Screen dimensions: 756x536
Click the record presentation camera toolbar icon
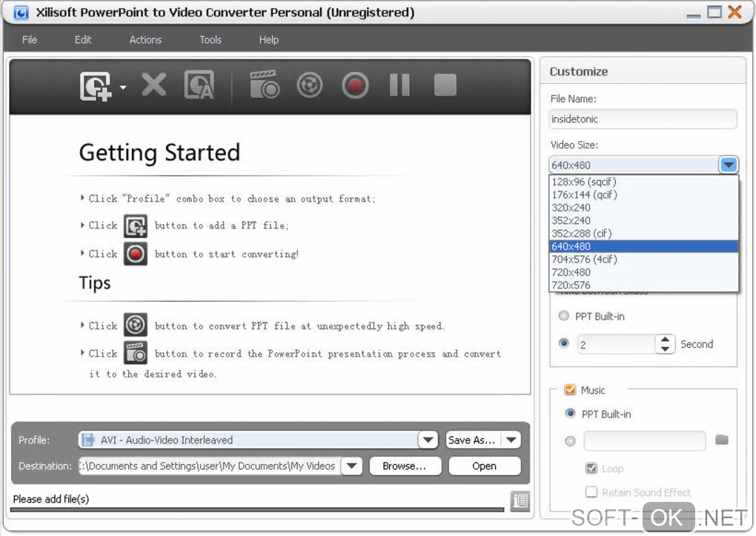tap(264, 85)
